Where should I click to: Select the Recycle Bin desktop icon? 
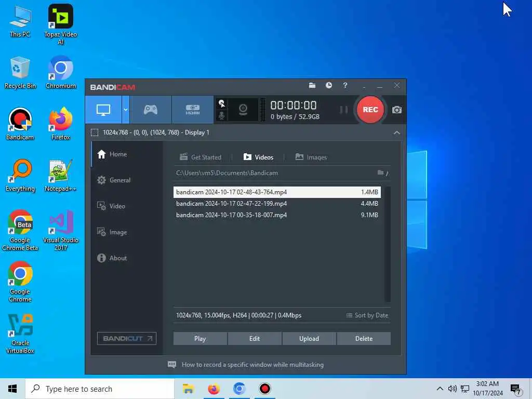tap(20, 72)
